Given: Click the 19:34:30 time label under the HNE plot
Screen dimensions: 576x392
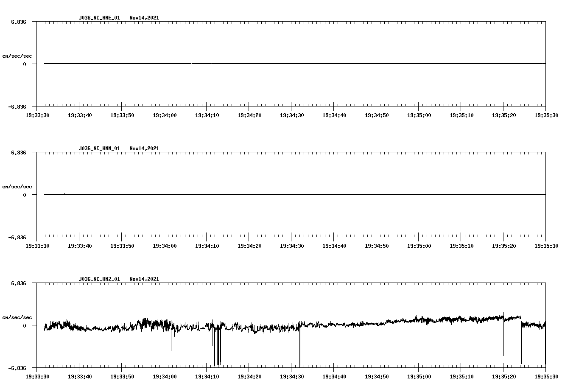Looking at the screenshot, I should click(292, 115).
